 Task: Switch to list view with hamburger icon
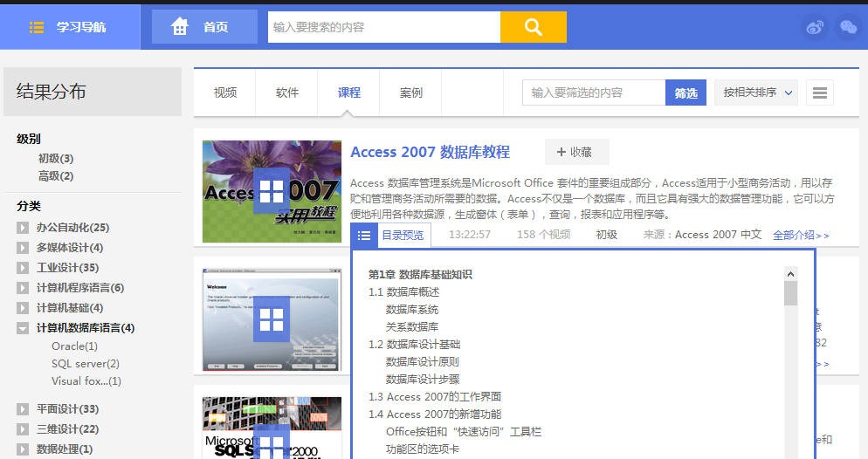tap(820, 92)
